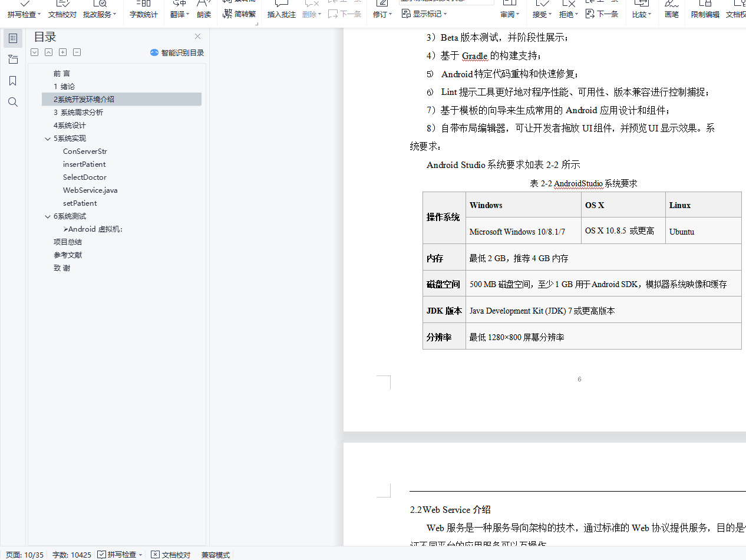Screen dimensions: 746x560
Task: Click the OS X 10.8.5 或更高 table cell
Action: point(623,230)
